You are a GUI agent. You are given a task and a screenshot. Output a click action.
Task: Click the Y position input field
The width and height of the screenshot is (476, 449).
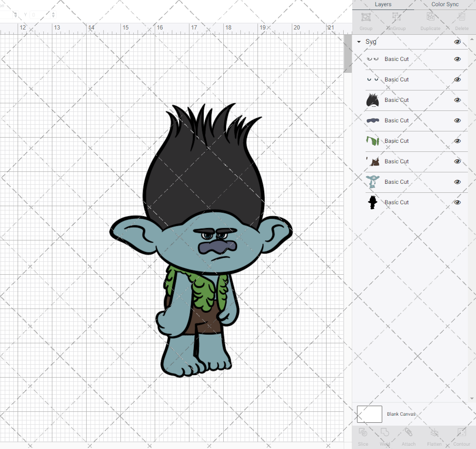click(x=40, y=15)
